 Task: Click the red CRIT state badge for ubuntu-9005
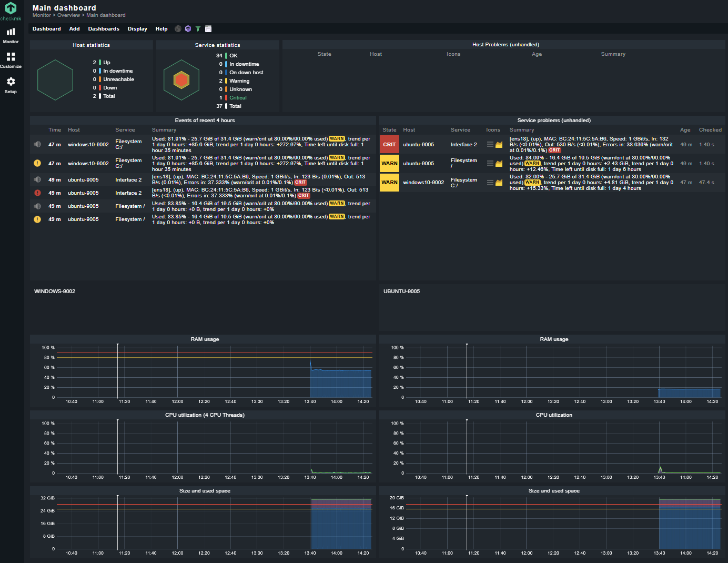(389, 145)
